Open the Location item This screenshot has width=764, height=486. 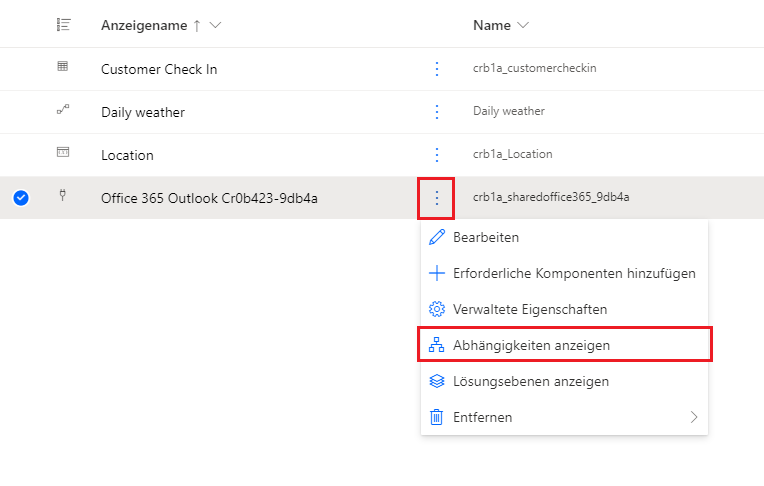tap(127, 155)
